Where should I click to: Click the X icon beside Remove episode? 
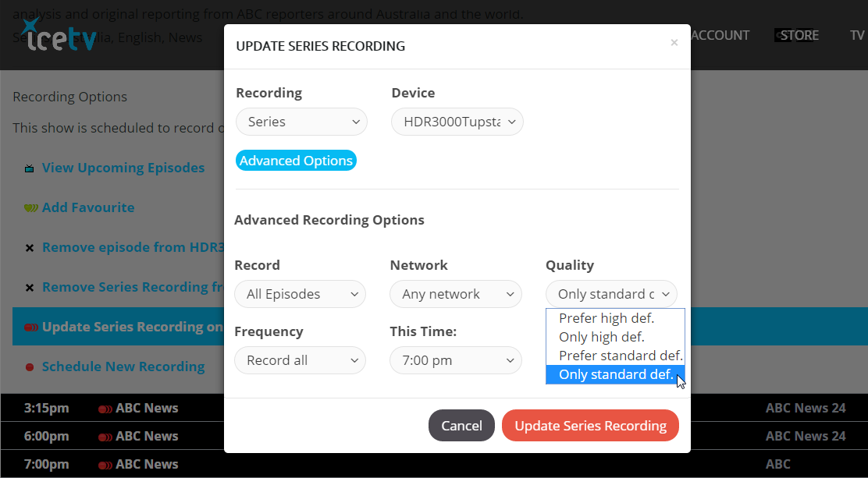pyautogui.click(x=30, y=248)
